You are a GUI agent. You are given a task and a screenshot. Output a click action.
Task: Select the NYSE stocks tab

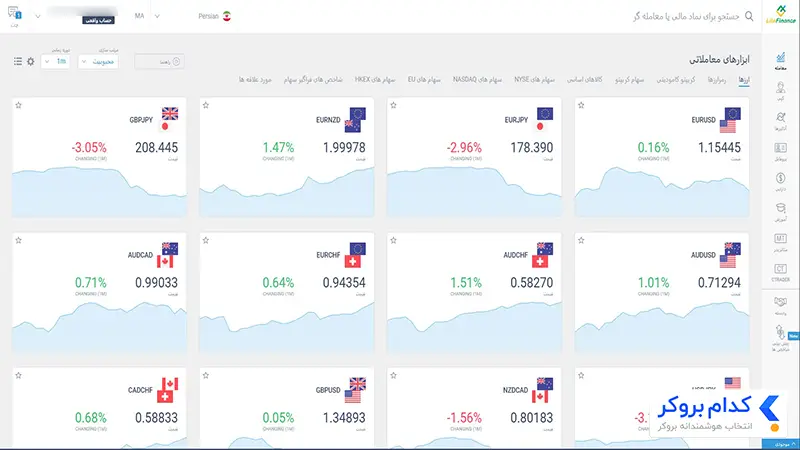[x=534, y=80]
